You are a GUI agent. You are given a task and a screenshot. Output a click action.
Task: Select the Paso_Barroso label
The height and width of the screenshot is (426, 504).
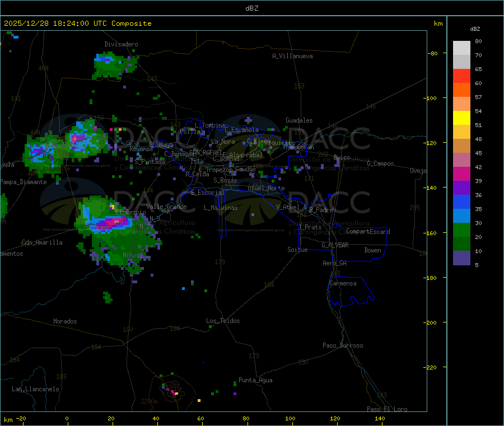pos(343,345)
